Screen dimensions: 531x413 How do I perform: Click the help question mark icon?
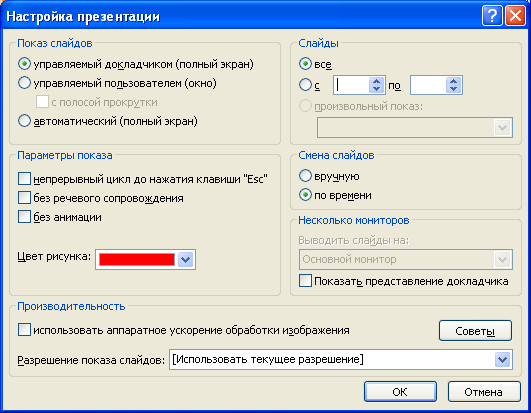click(492, 16)
